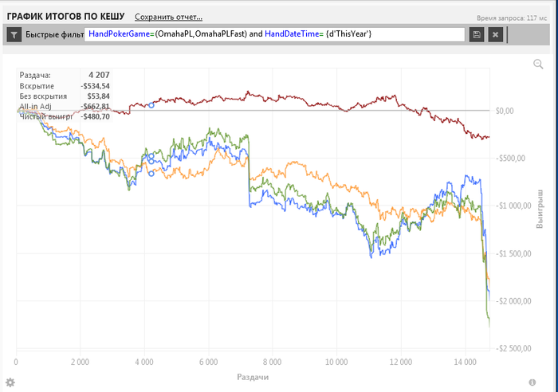Click the 'All-in Adj' tooltip row

click(65, 106)
